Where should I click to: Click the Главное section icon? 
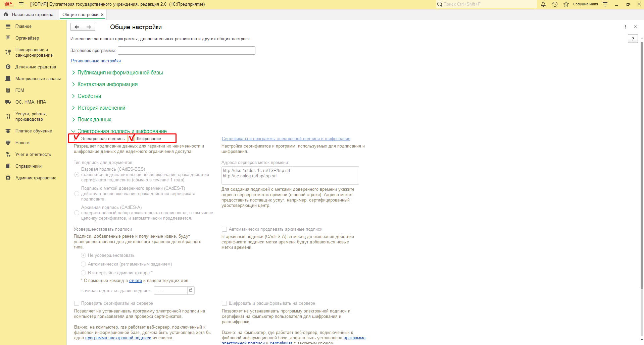click(x=8, y=26)
